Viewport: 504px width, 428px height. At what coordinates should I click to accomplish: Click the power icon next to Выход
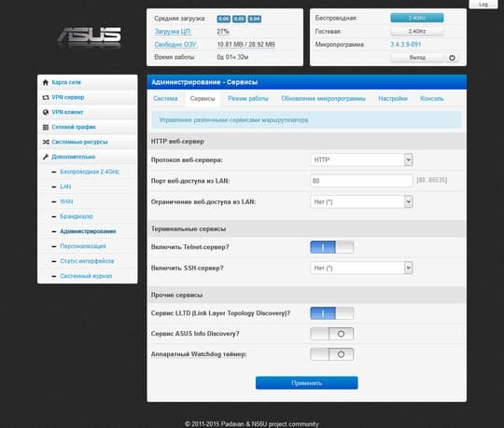452,58
